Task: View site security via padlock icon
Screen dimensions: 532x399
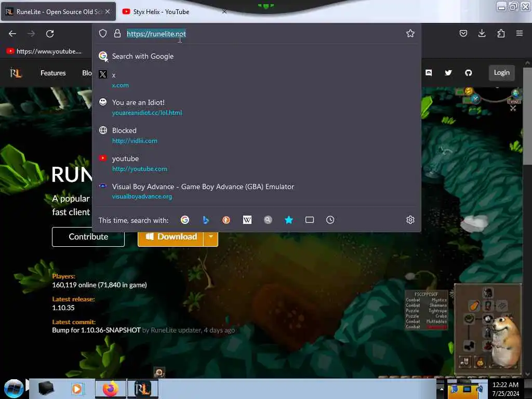Action: [117, 33]
